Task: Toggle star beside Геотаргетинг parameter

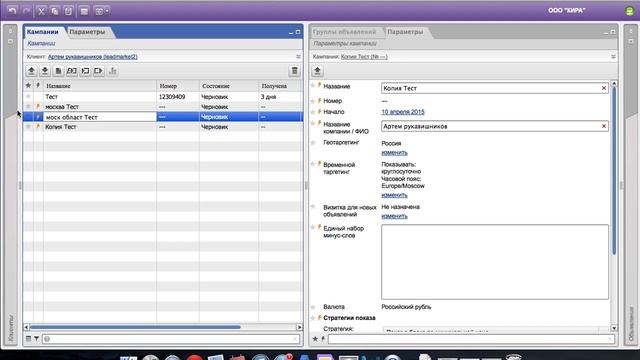Action: click(x=313, y=142)
